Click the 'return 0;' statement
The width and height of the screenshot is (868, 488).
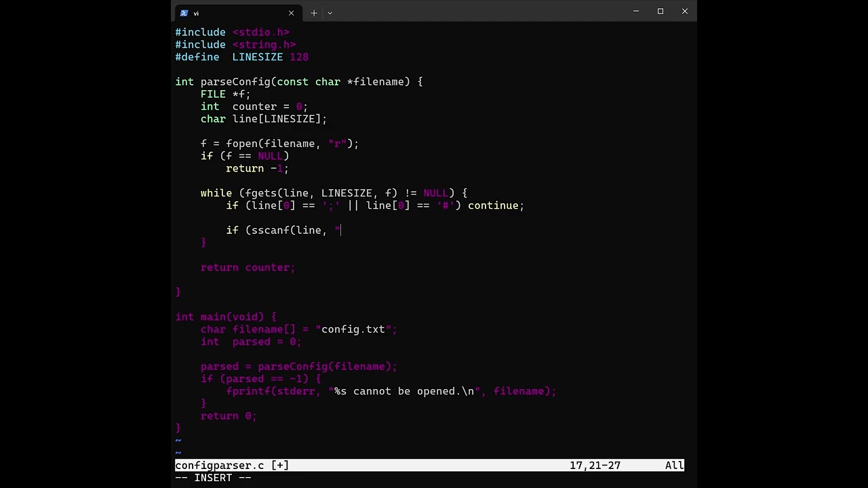tap(229, 416)
